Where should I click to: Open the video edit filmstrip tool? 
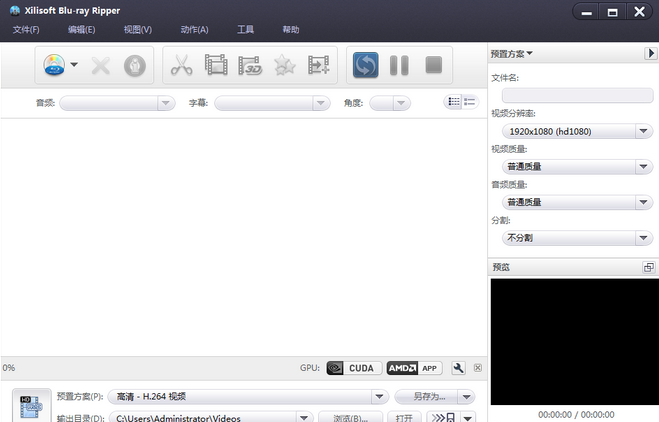(x=216, y=65)
